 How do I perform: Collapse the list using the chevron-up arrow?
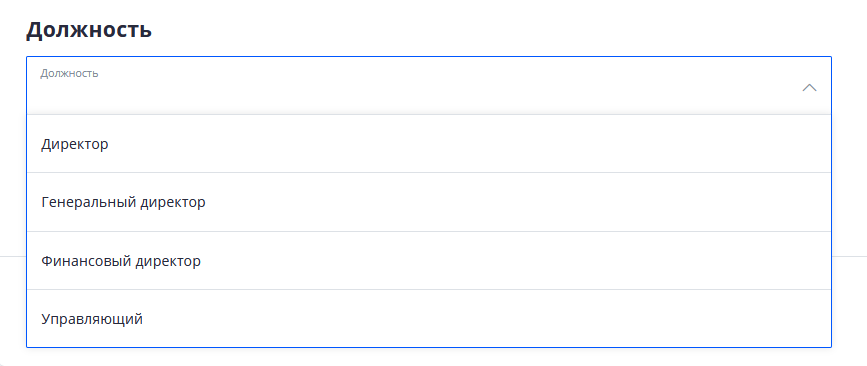pos(809,88)
